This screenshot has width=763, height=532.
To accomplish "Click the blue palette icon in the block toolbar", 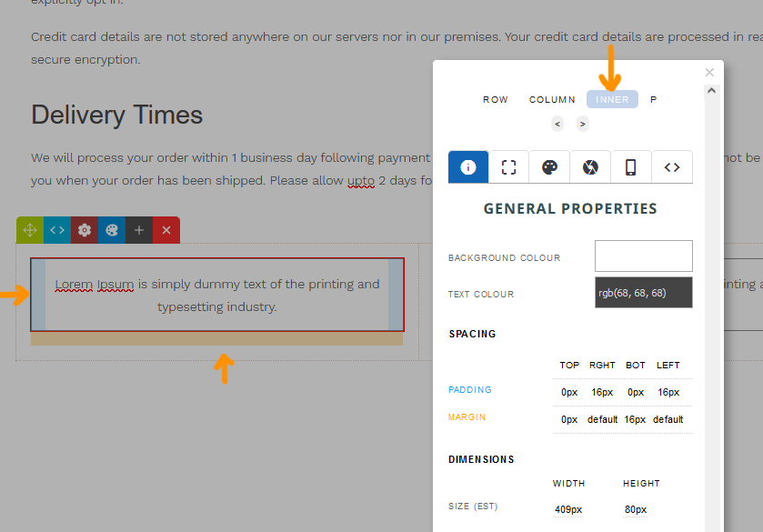I will point(112,230).
